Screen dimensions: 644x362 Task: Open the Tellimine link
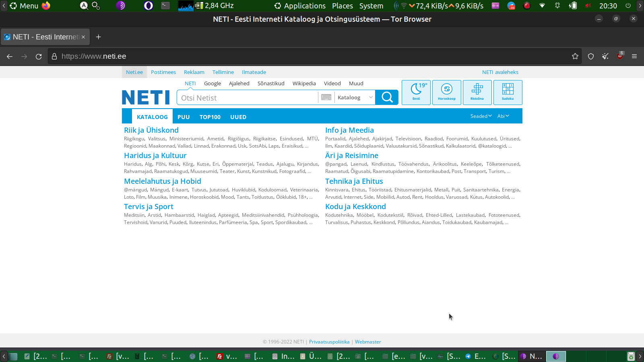[x=223, y=72]
